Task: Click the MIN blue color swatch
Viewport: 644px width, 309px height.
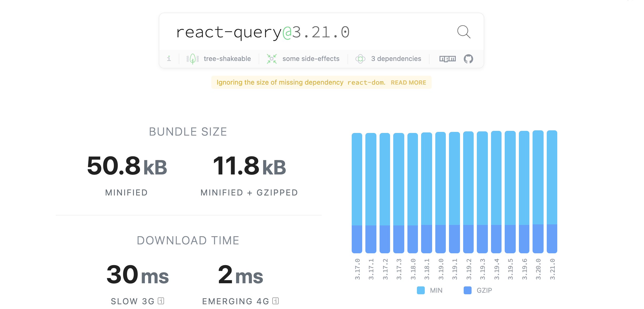Action: pyautogui.click(x=421, y=290)
